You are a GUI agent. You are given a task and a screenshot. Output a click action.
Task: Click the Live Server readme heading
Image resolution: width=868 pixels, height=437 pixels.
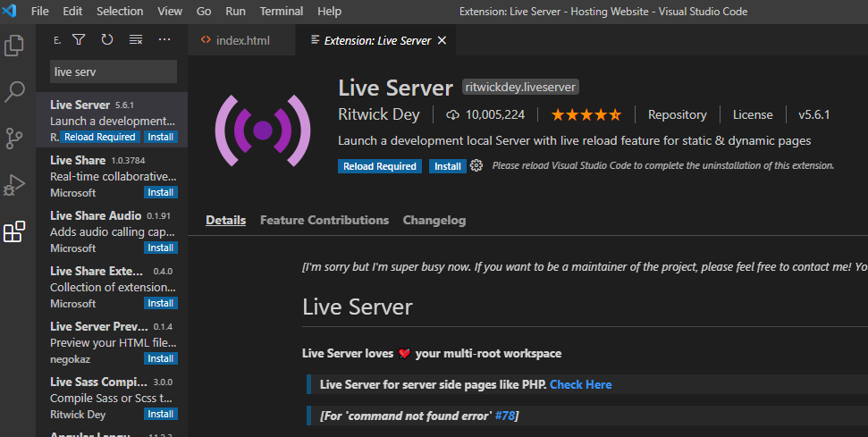pyautogui.click(x=357, y=307)
